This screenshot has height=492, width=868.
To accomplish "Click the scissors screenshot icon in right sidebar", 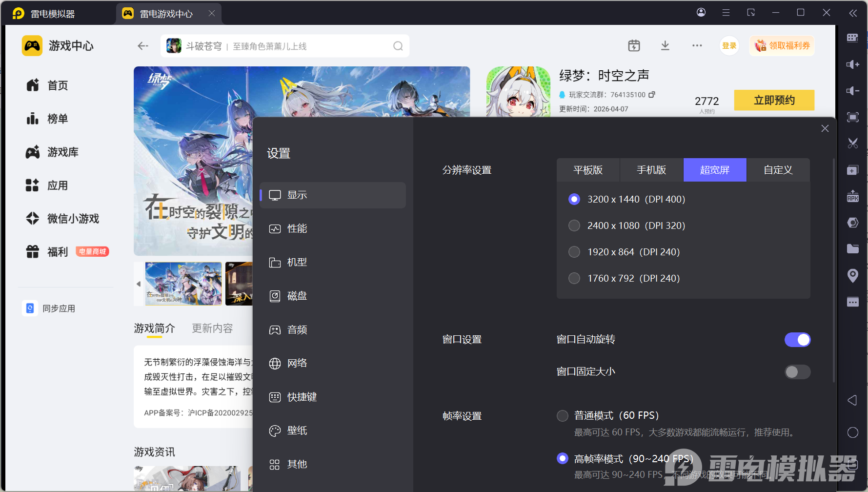I will (852, 143).
